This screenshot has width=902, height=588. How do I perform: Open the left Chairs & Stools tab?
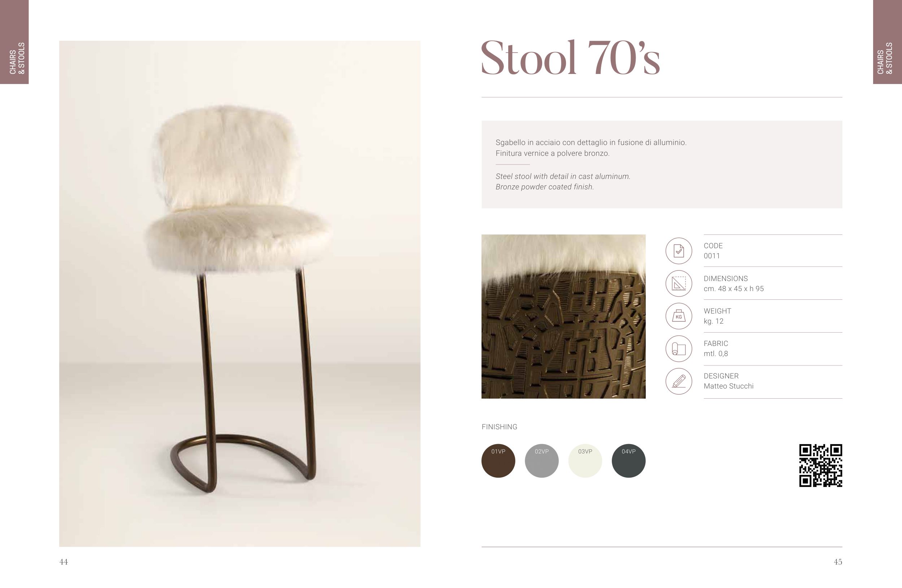point(14,42)
